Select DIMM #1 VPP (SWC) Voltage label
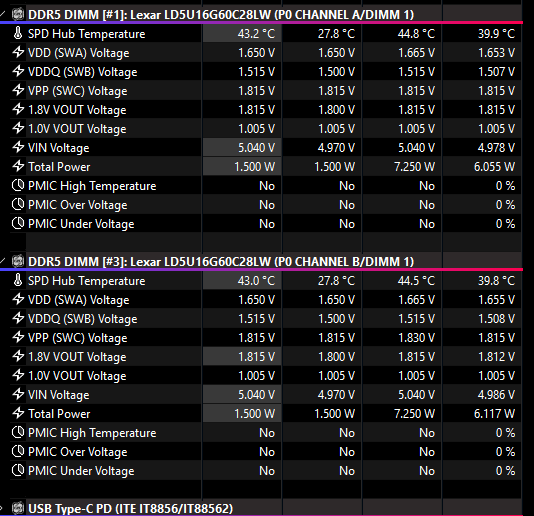 (x=78, y=91)
